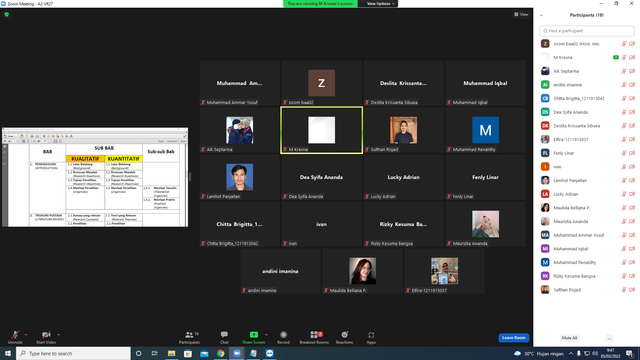Image resolution: width=640 pixels, height=360 pixels.
Task: Open share screen options arrow
Action: [x=267, y=335]
